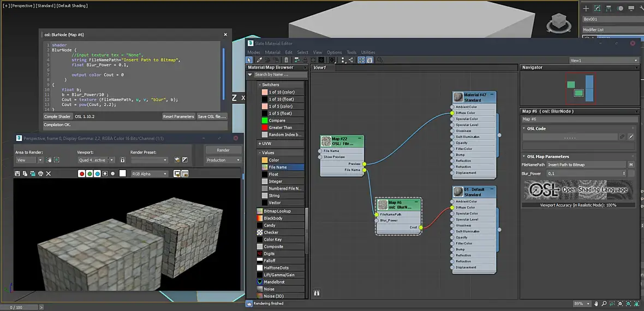Click the white color swatch
The width and height of the screenshot is (644, 311).
122,174
